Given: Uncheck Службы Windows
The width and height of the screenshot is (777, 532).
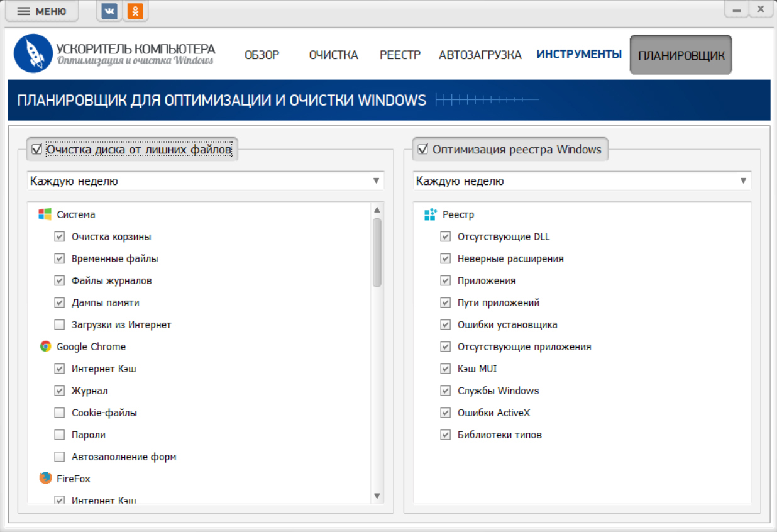Looking at the screenshot, I should 446,391.
